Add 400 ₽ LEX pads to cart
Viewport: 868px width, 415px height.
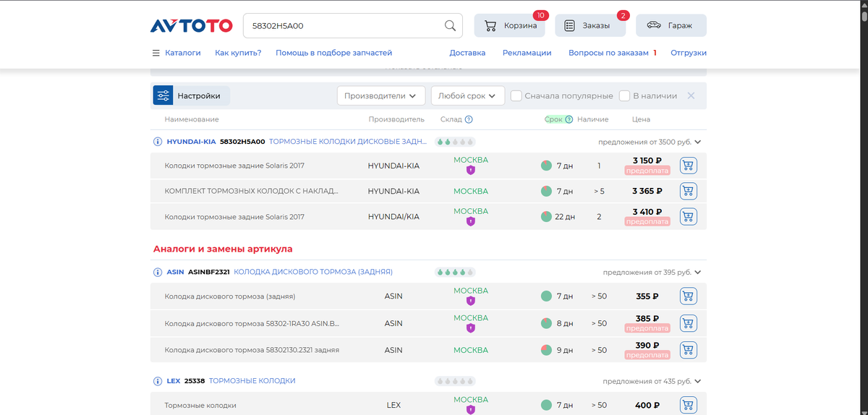[688, 406]
